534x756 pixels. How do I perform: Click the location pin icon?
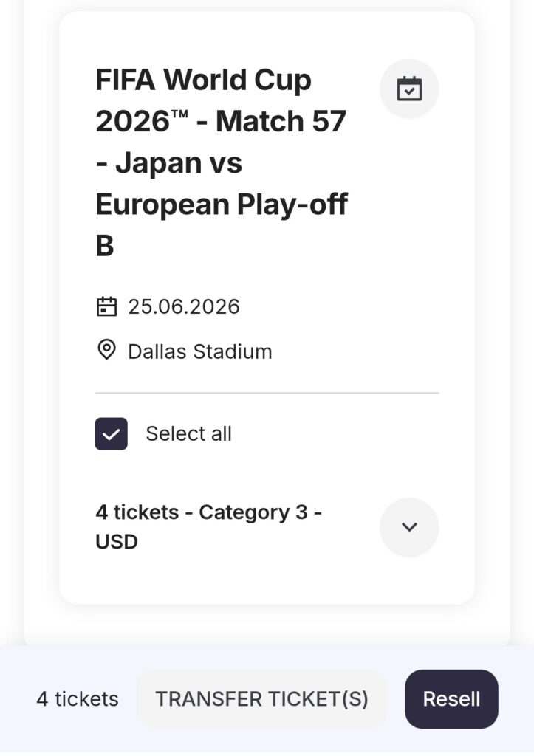click(107, 350)
